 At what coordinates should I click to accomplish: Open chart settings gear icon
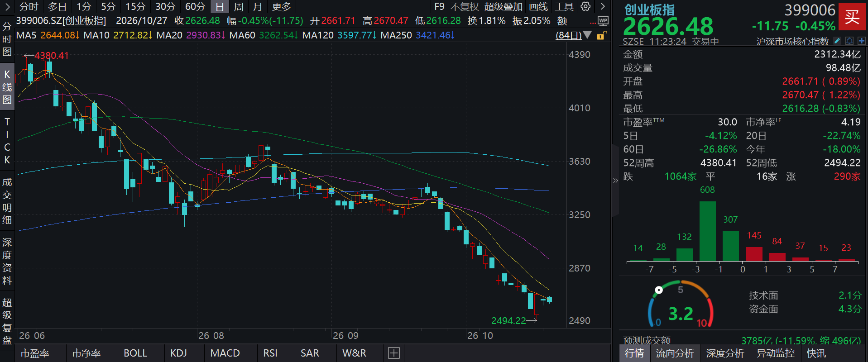pyautogui.click(x=585, y=6)
